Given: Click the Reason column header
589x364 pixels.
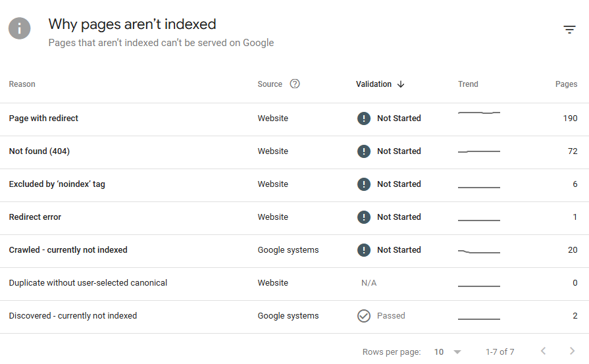Looking at the screenshot, I should pos(22,84).
